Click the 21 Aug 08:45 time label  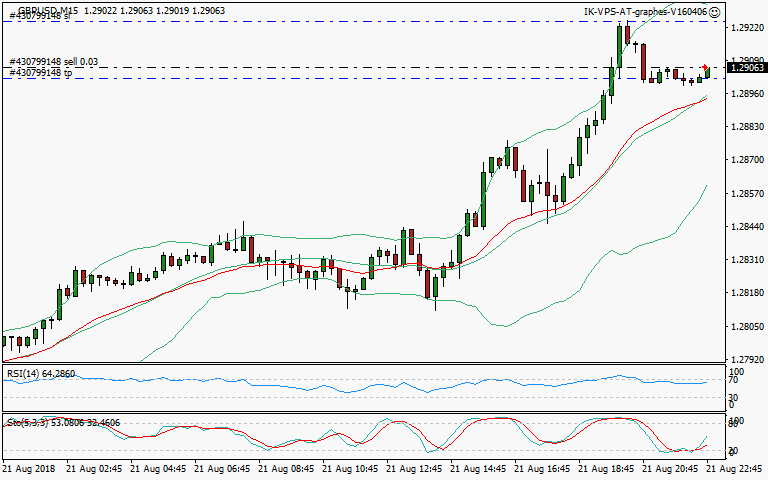pyautogui.click(x=286, y=469)
